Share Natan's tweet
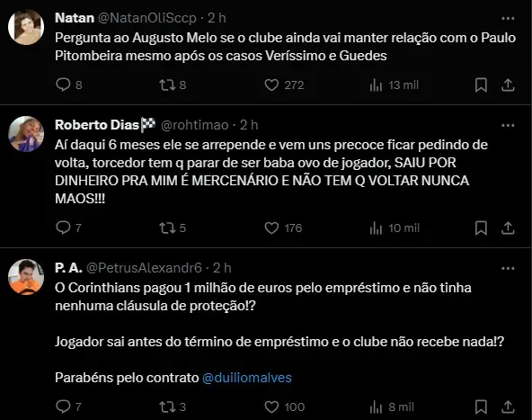532x420 pixels. [x=508, y=85]
